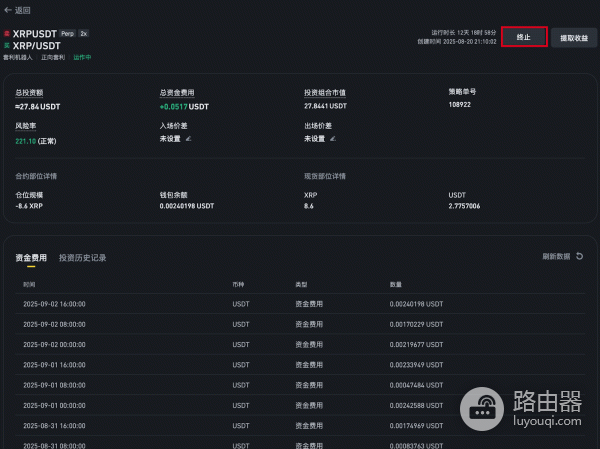Click the 投资组合市值 label
Image resolution: width=600 pixels, height=449 pixels.
tap(325, 93)
